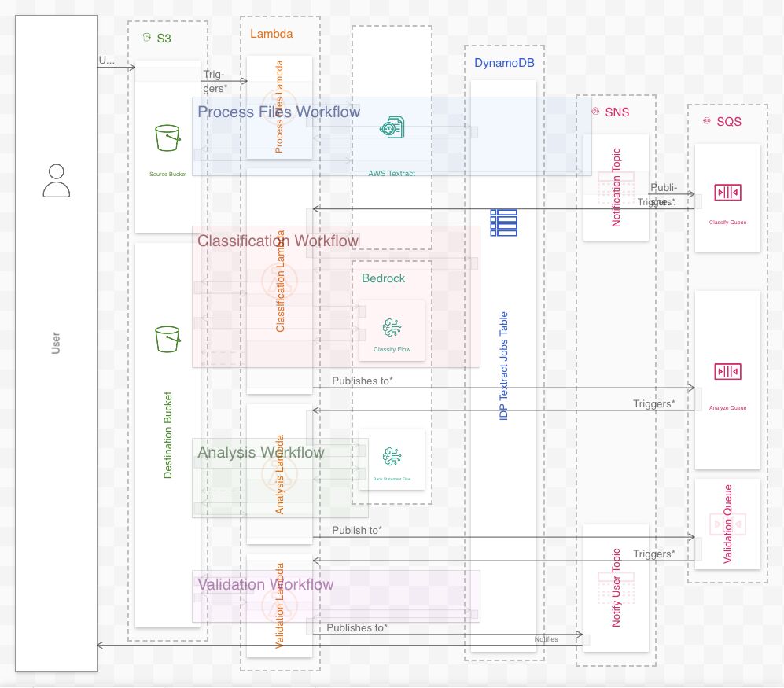Viewport: 784px width, 688px height.
Task: Click the small SQS group icon
Action: pyautogui.click(x=706, y=120)
